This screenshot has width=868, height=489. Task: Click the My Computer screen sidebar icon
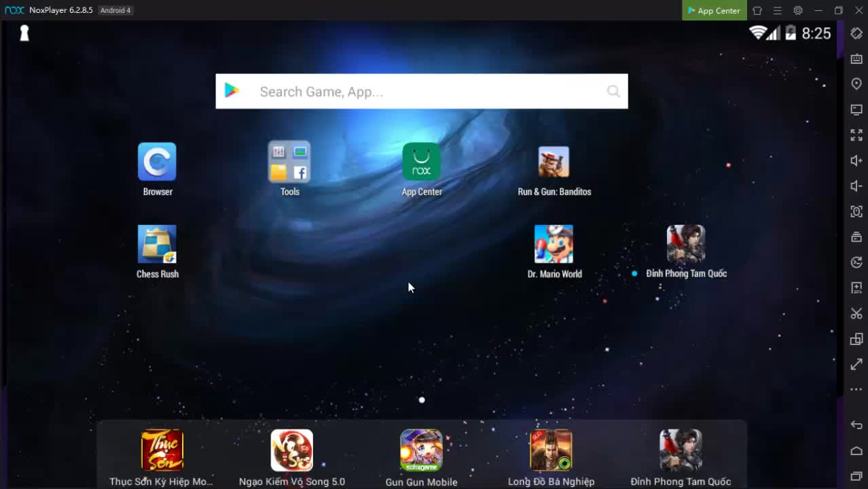pos(856,109)
